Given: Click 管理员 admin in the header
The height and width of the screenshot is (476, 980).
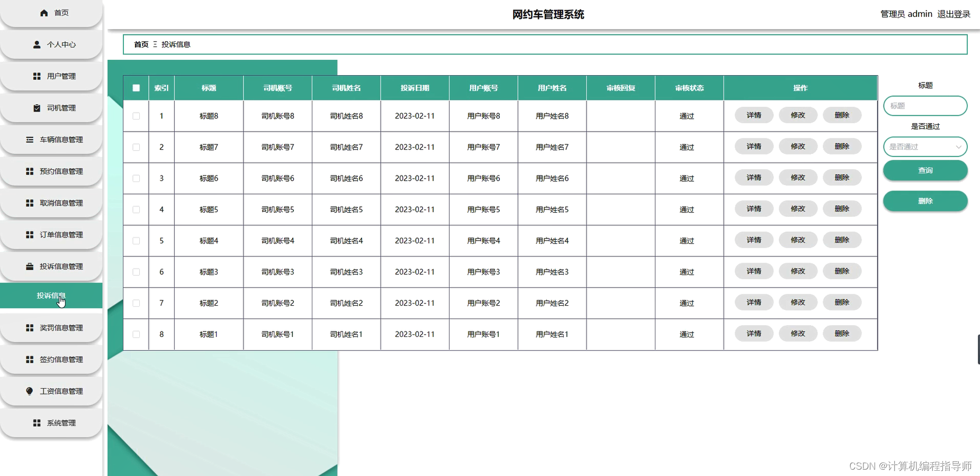Looking at the screenshot, I should click(x=906, y=14).
